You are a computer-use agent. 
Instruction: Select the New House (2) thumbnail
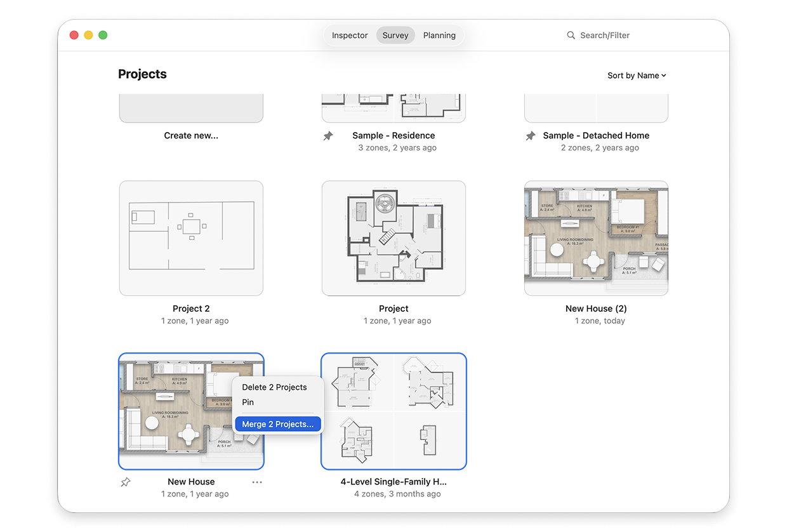[596, 239]
